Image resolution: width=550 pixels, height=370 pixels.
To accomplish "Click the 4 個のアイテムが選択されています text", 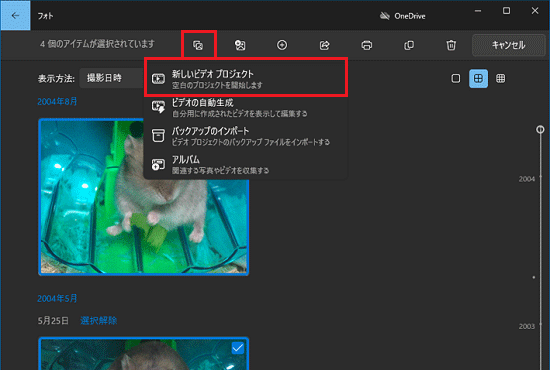I will pyautogui.click(x=97, y=44).
